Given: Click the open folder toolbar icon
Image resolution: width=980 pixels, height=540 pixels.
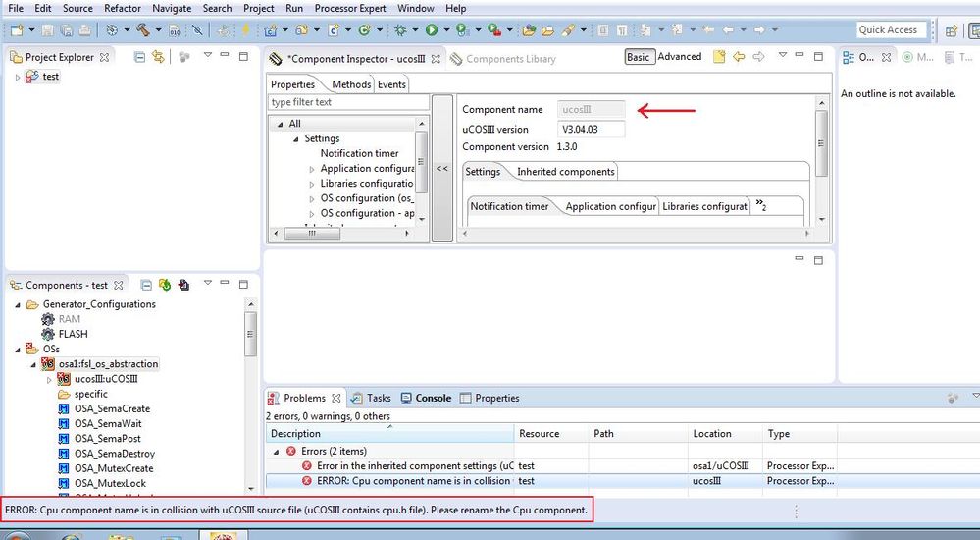Looking at the screenshot, I should click(548, 29).
